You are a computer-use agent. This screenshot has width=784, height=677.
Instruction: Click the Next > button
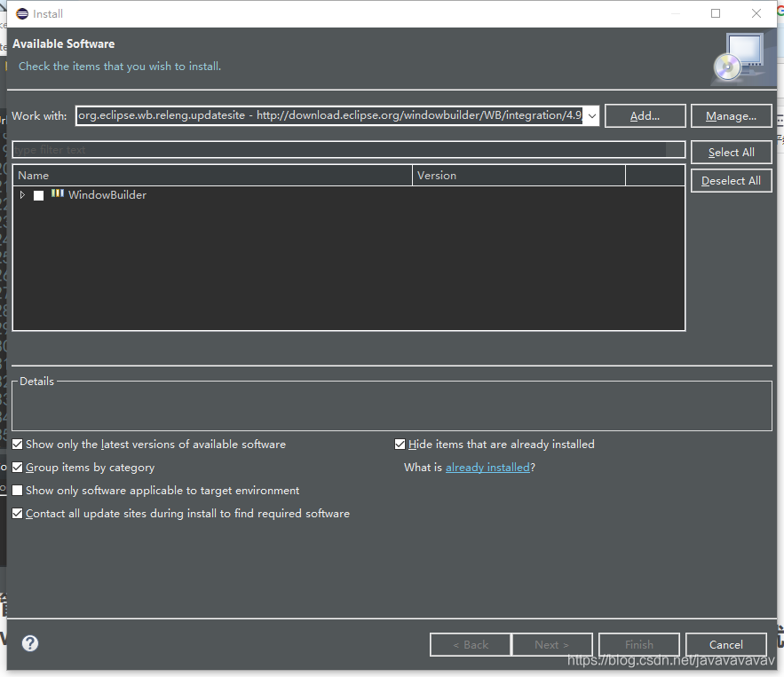pos(552,644)
